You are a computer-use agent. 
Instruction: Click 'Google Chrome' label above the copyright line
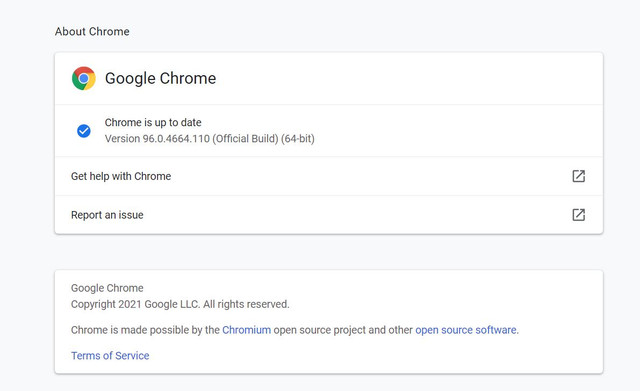107,288
